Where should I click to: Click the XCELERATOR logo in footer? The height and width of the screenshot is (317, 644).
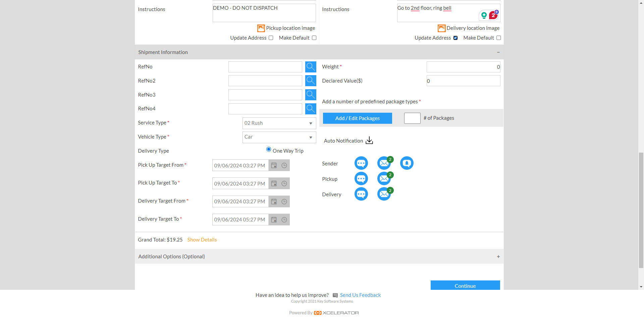336,313
